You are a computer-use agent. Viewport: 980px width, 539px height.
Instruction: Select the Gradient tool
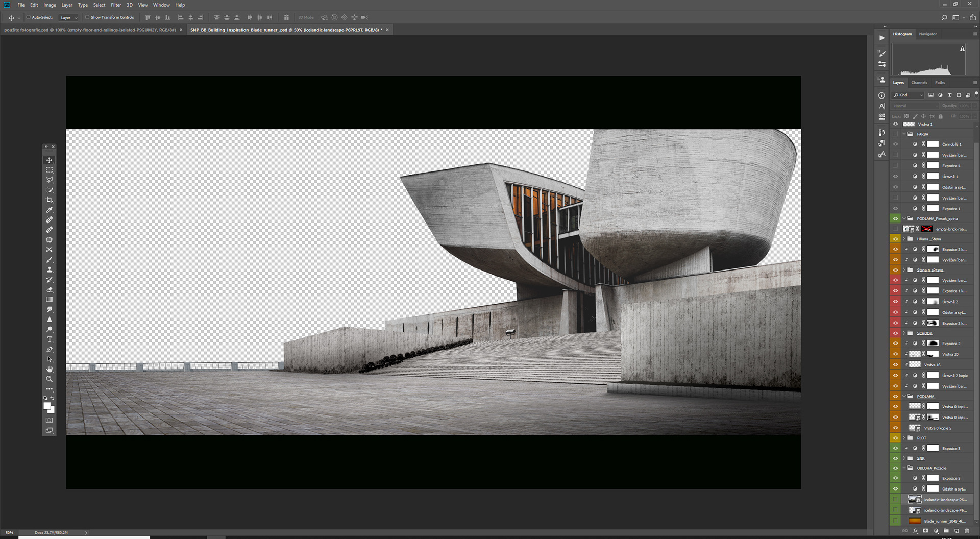tap(50, 300)
